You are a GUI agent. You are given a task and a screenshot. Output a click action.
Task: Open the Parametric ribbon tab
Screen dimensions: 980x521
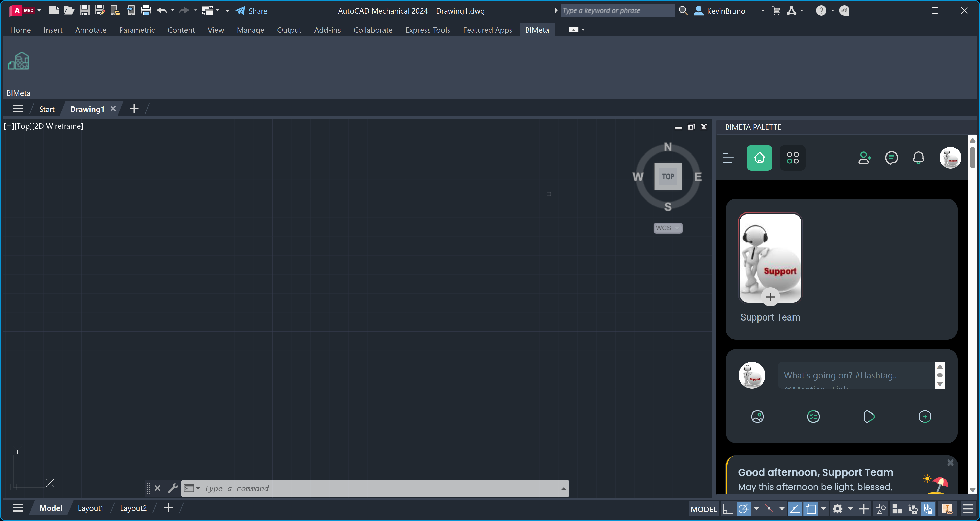click(137, 30)
